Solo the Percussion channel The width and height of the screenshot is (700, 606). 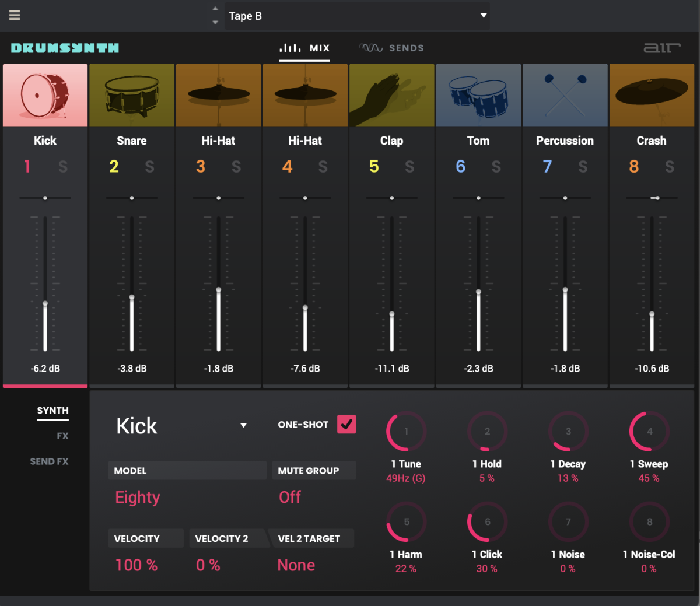pos(583,167)
